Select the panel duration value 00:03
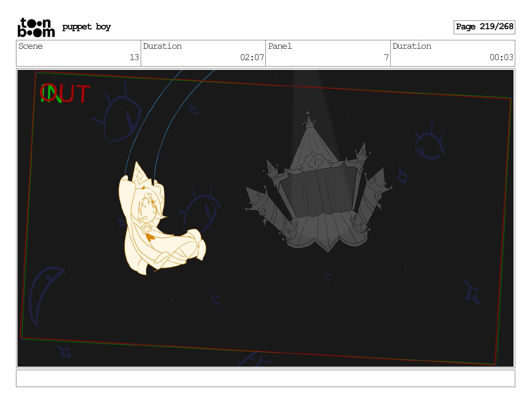Image resolution: width=532 pixels, height=411 pixels. [501, 57]
